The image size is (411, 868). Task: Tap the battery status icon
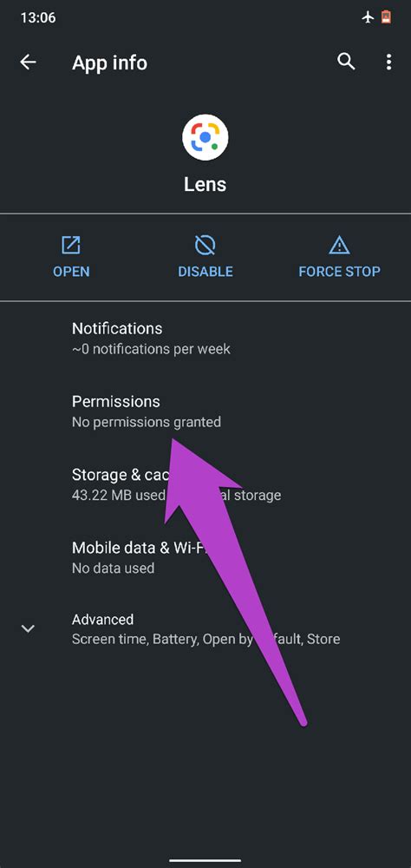pyautogui.click(x=386, y=17)
